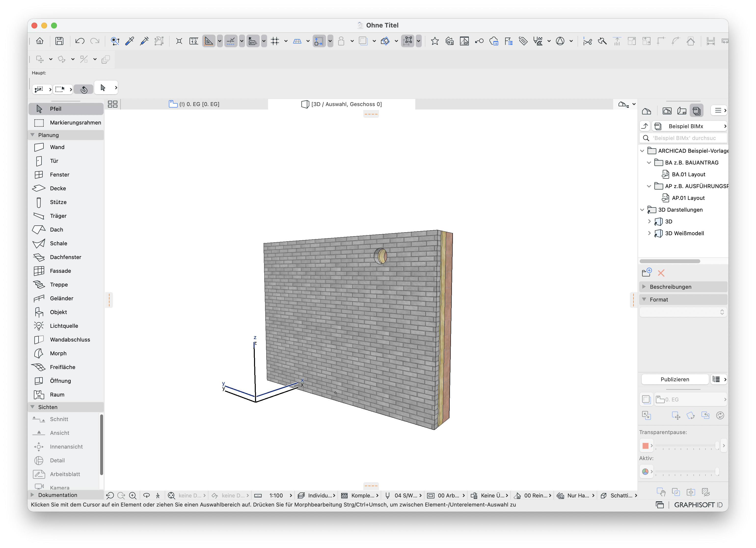Click the Favorites star icon
This screenshot has height=548, width=756.
(435, 41)
